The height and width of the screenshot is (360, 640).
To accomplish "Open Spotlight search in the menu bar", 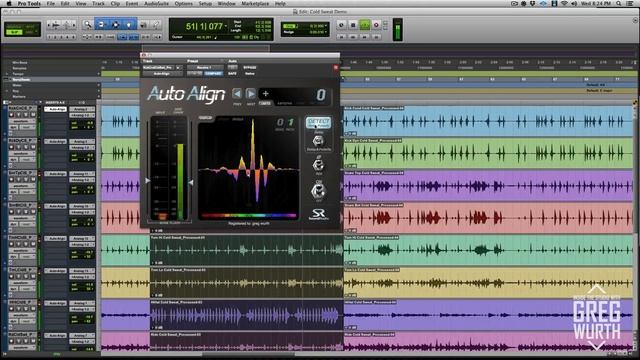I will (619, 3).
